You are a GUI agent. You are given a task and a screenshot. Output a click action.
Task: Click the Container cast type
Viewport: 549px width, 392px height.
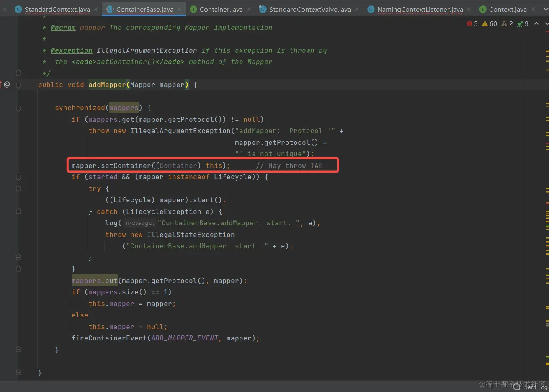(x=178, y=166)
